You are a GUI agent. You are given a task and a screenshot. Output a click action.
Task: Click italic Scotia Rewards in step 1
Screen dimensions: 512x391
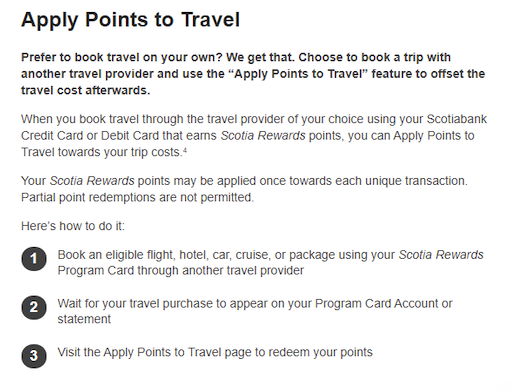(441, 255)
